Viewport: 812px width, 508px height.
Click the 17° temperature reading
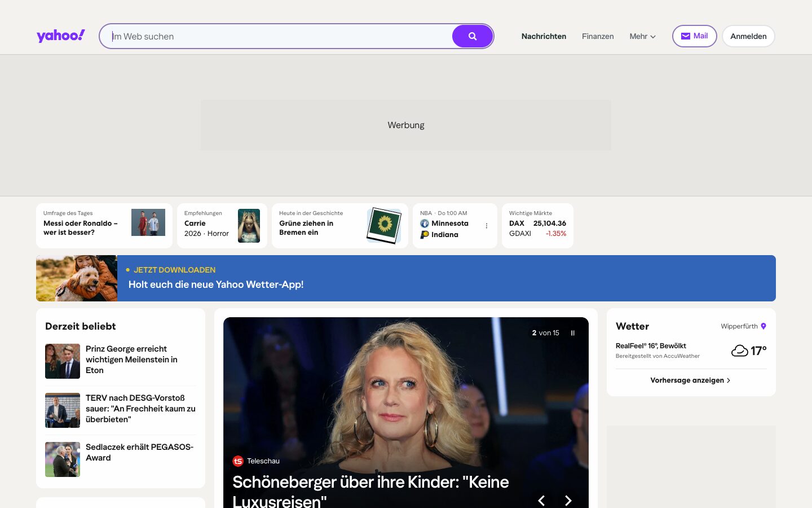[758, 351]
